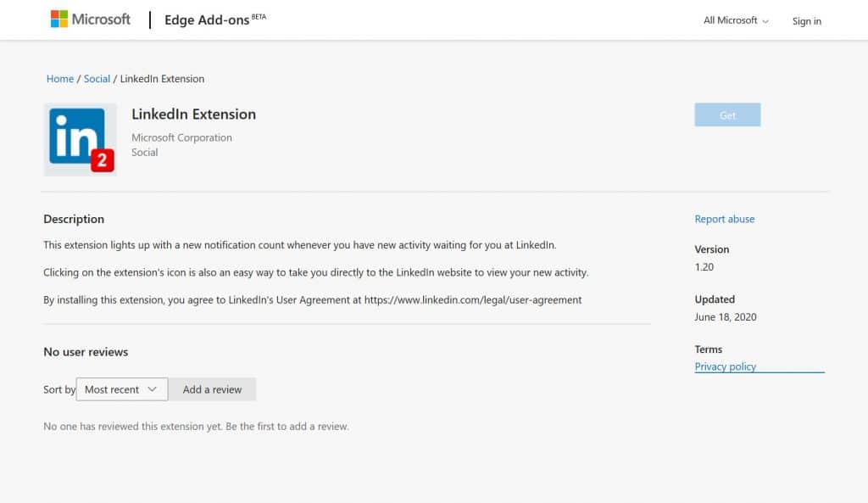The width and height of the screenshot is (868, 503).
Task: Click the Social category label under publisher
Action: coord(145,153)
